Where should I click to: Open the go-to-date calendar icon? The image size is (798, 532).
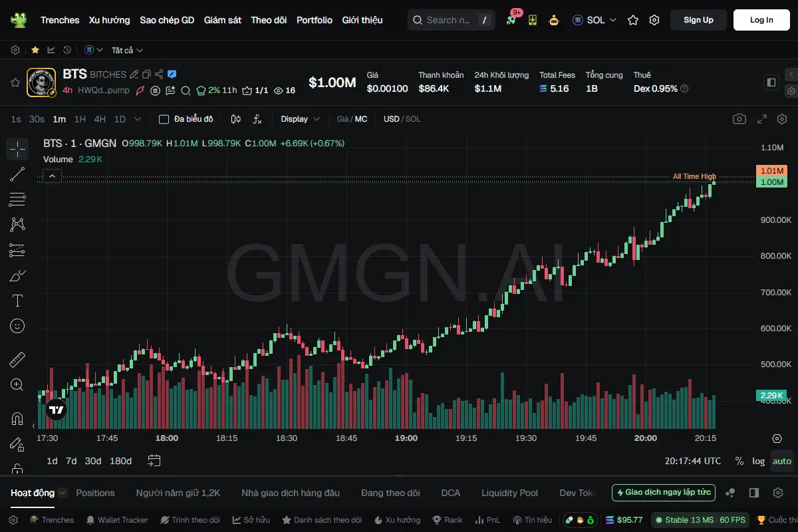point(154,460)
